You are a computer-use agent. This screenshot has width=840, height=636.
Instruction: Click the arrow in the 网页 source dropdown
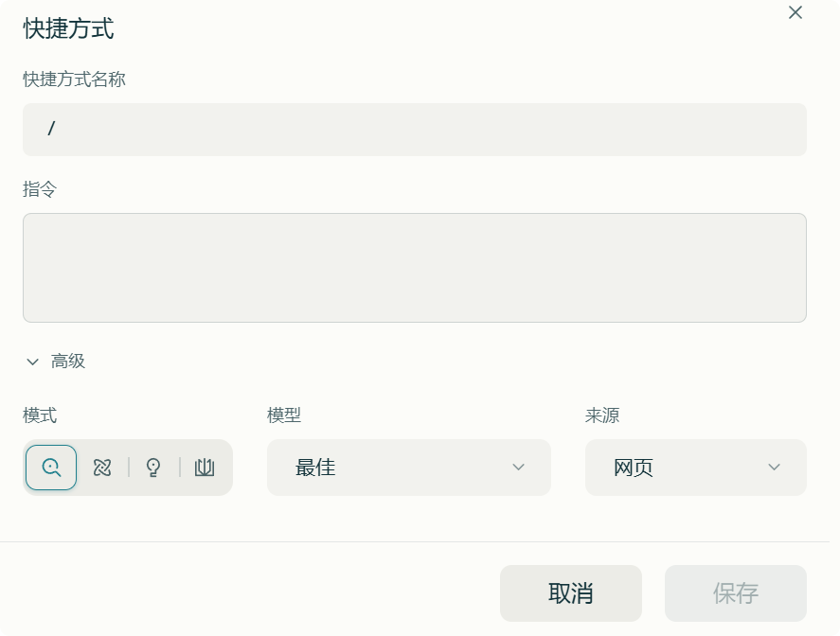click(774, 468)
